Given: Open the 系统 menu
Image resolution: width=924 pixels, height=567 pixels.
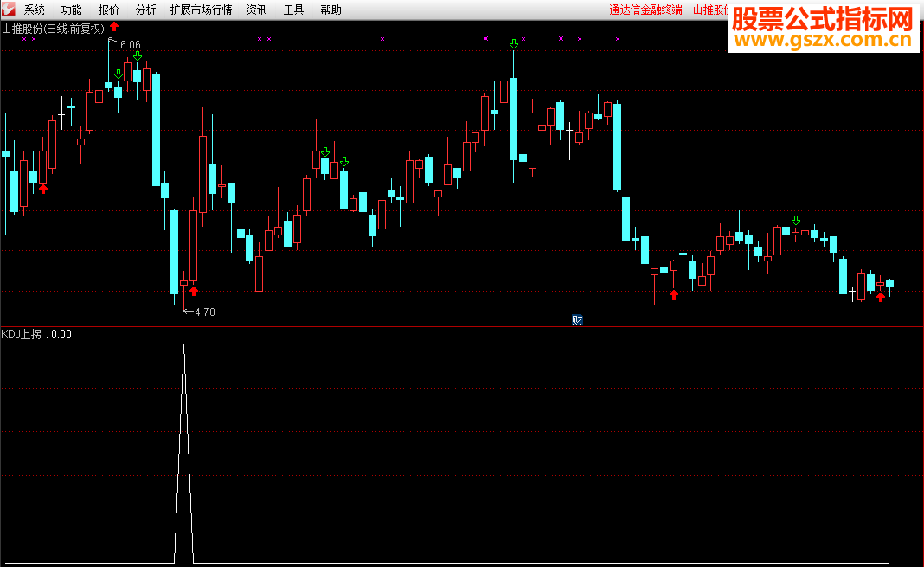Looking at the screenshot, I should [35, 10].
